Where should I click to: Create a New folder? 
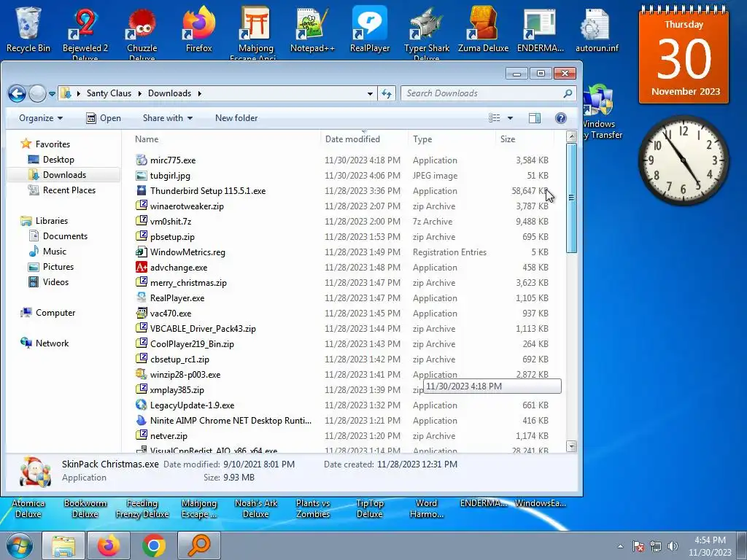coord(236,118)
